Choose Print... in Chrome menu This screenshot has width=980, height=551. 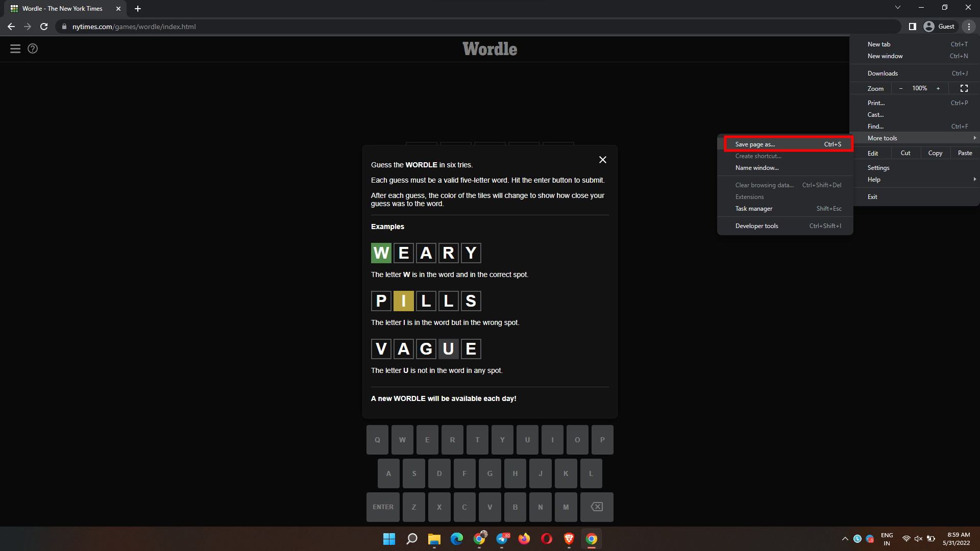[x=915, y=103]
